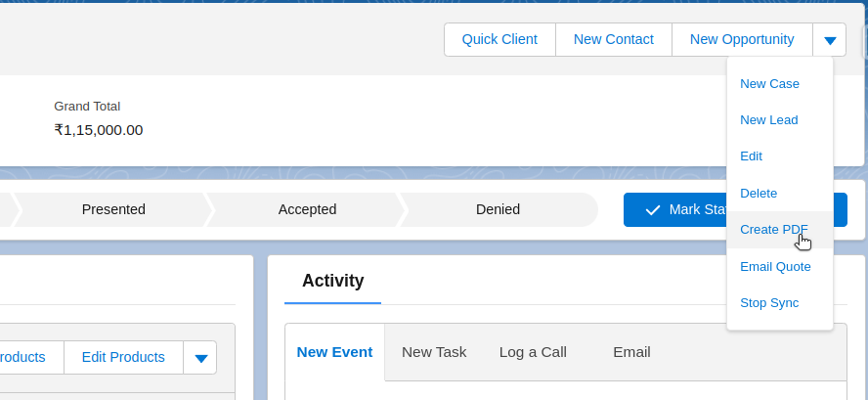This screenshot has height=400, width=868.
Task: Click the Mark Status checkmark button
Action: coord(676,209)
